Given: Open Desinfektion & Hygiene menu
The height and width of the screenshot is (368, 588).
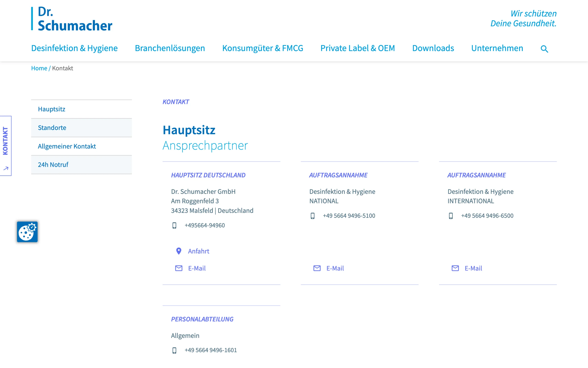Looking at the screenshot, I should (74, 48).
